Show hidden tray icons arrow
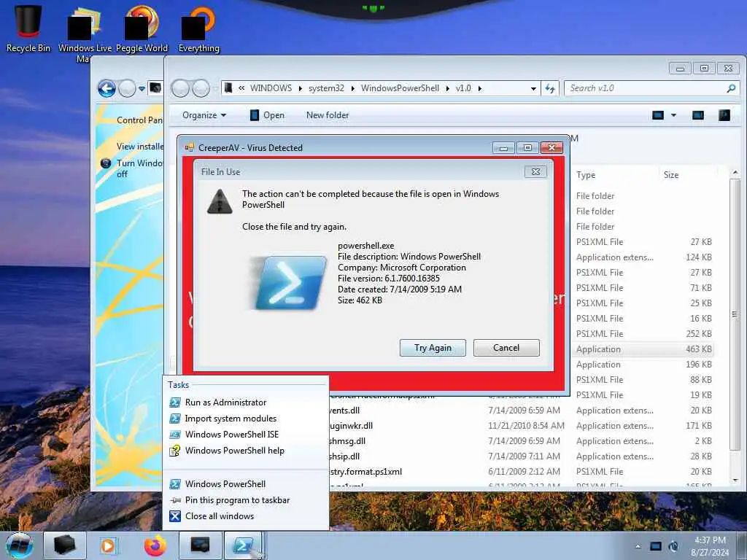Viewport: 747px width, 560px height. [x=638, y=547]
